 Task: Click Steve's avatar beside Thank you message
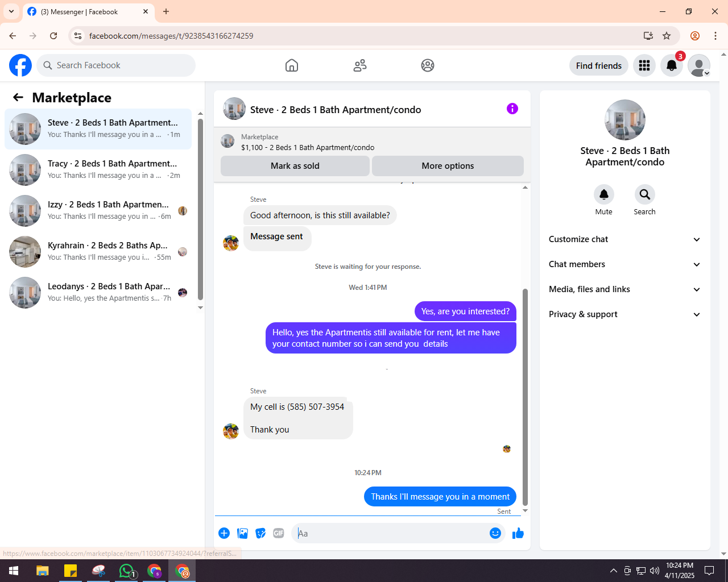pyautogui.click(x=231, y=431)
